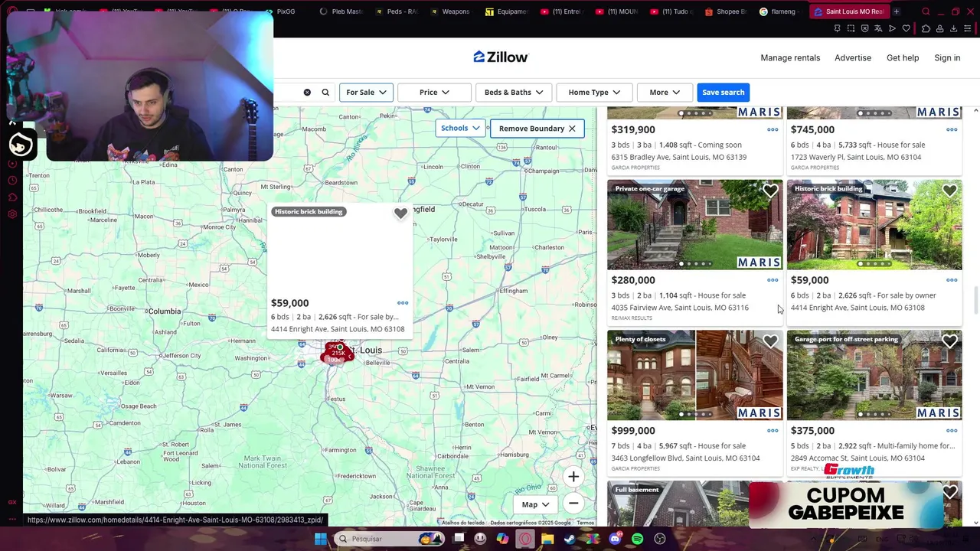This screenshot has width=980, height=551.
Task: Zoom in on the map
Action: [x=573, y=477]
